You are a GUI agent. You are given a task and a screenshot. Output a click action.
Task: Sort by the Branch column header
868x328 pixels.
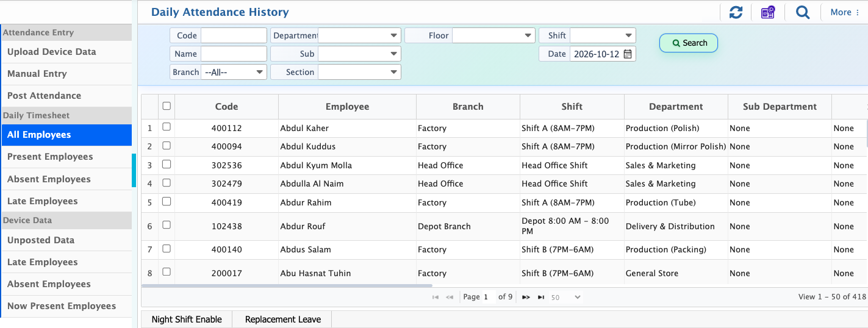click(x=468, y=107)
